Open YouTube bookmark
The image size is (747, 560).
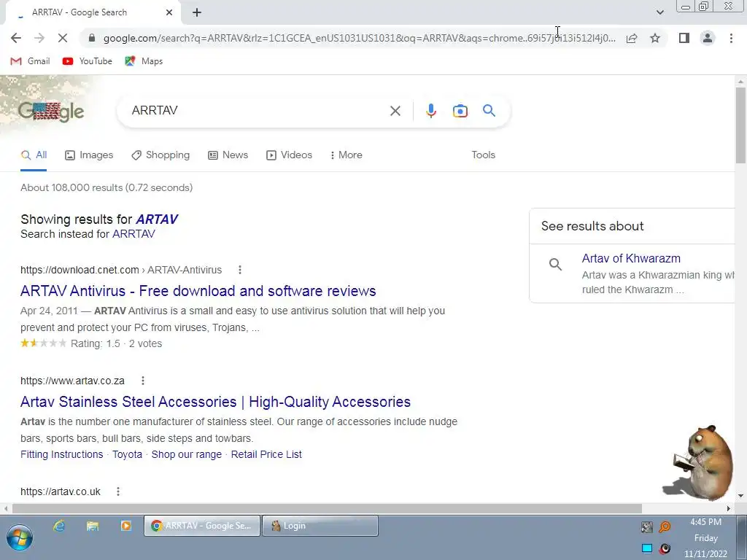pyautogui.click(x=88, y=61)
